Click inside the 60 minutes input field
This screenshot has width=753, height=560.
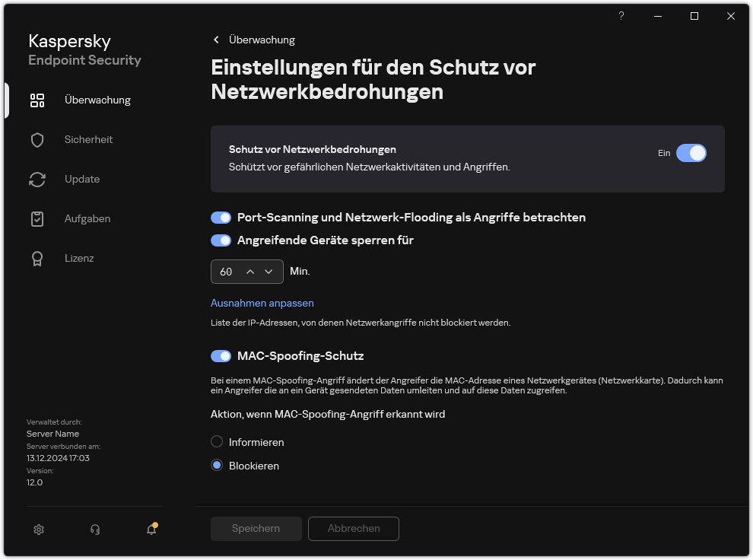click(226, 271)
